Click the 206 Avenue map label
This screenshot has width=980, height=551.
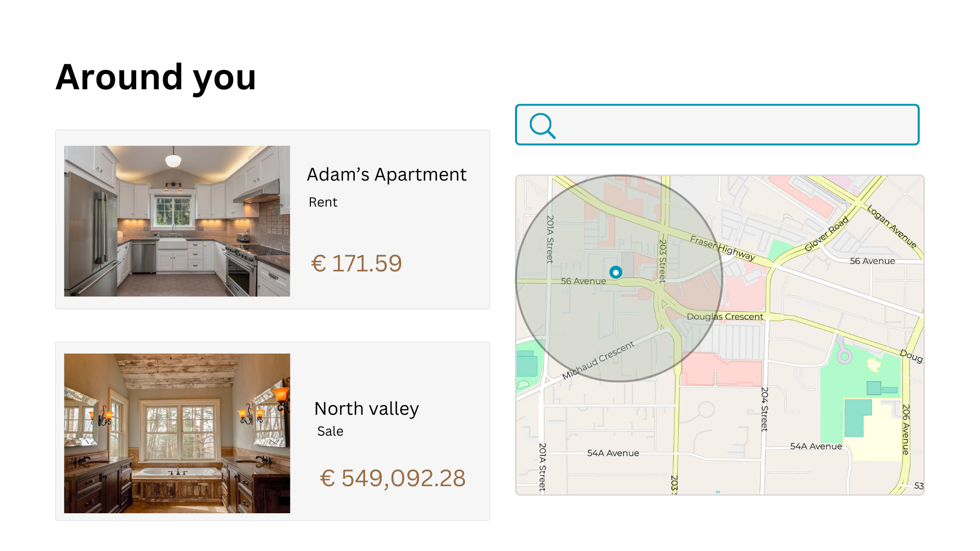pyautogui.click(x=906, y=429)
